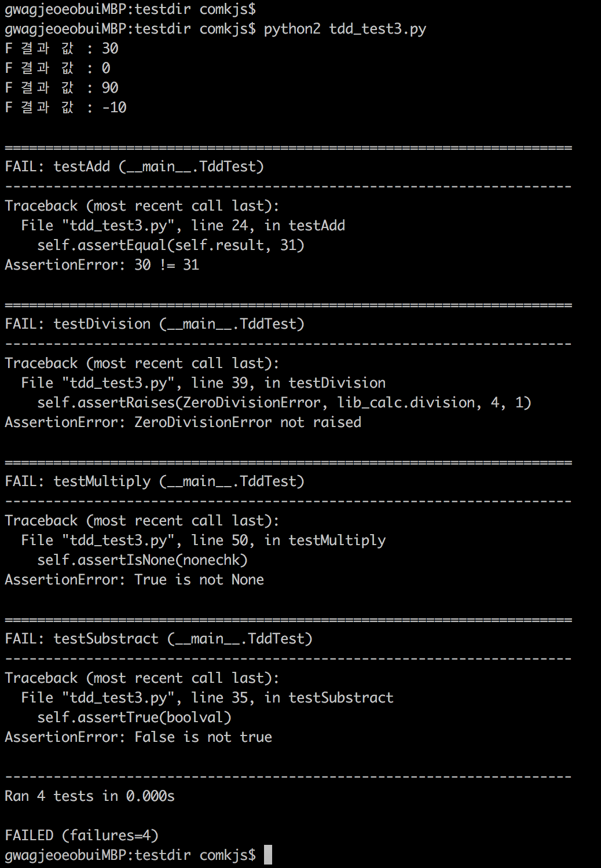Click the FAILED (failures=4) status line
This screenshot has width=601, height=868.
coord(82,836)
